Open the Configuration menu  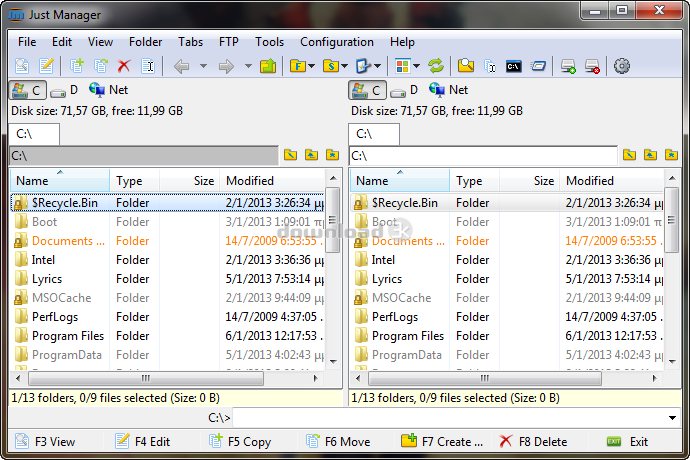pyautogui.click(x=337, y=42)
